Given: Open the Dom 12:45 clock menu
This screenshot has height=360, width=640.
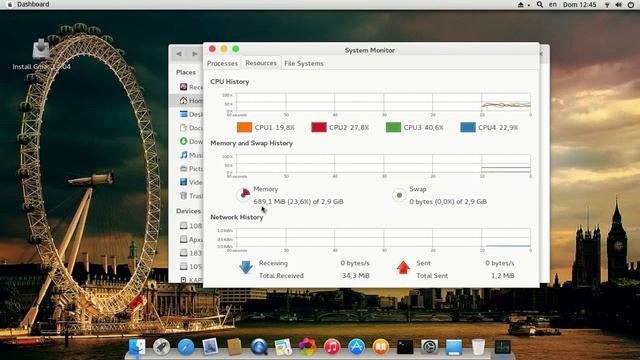Looking at the screenshot, I should [580, 4].
